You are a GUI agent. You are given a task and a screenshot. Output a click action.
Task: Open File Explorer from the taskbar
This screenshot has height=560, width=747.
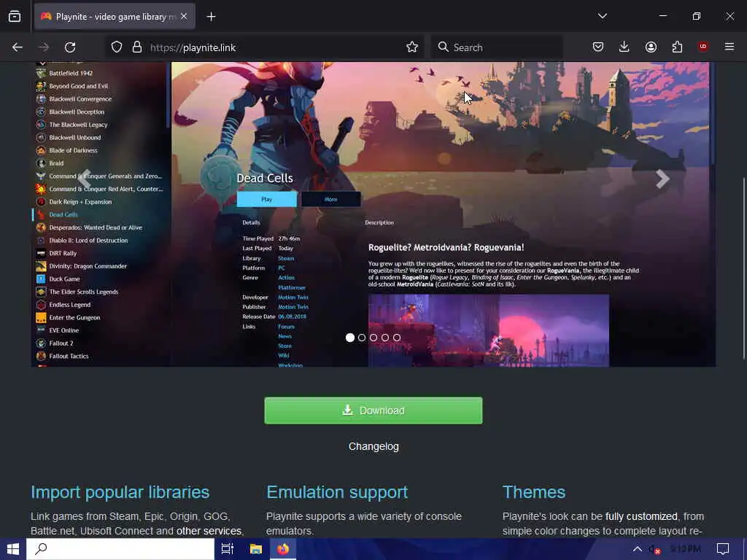pyautogui.click(x=256, y=549)
